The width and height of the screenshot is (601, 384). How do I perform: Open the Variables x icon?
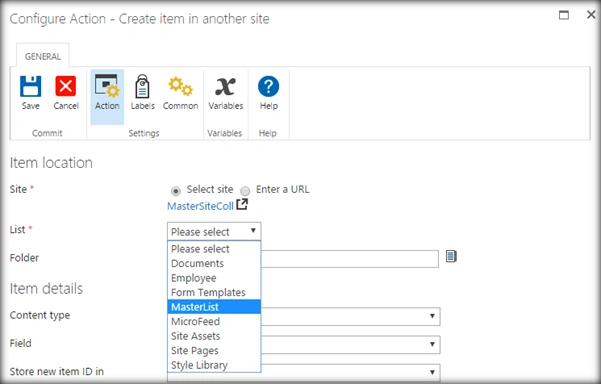225,86
